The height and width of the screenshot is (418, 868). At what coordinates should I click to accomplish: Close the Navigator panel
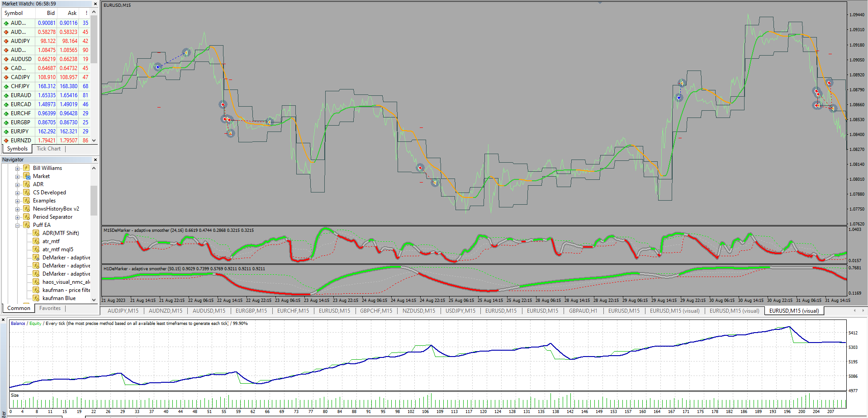pyautogui.click(x=95, y=160)
